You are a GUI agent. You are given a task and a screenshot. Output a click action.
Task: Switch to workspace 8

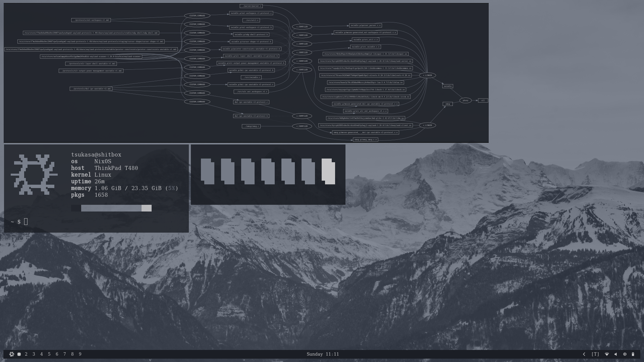(72, 354)
